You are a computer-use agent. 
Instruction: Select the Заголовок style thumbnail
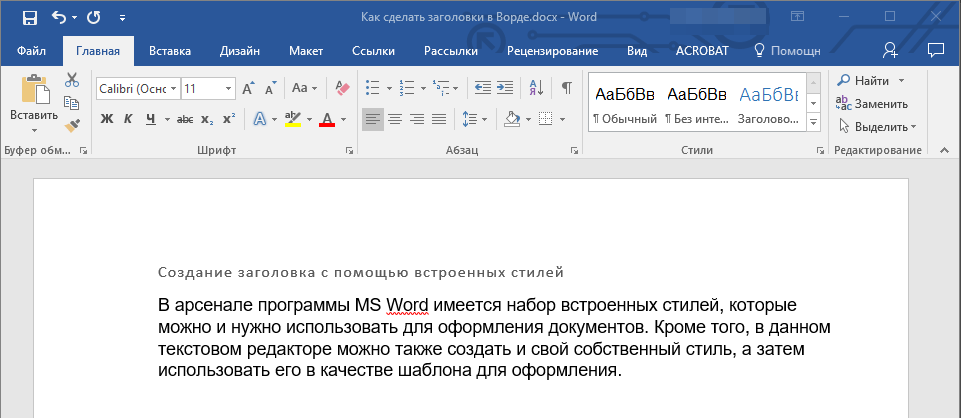tap(768, 103)
